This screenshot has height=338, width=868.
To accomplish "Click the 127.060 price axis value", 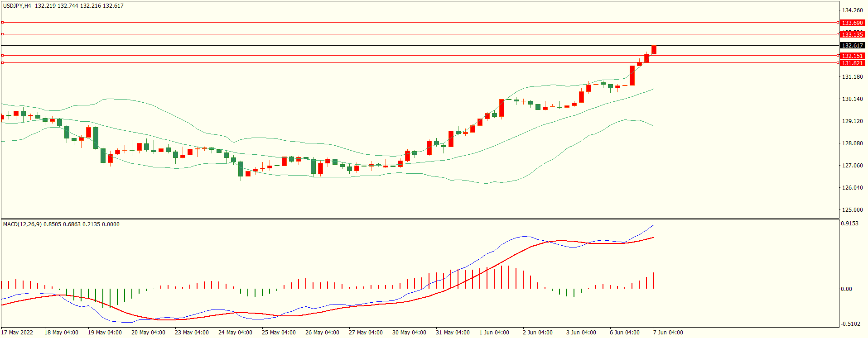I will click(852, 166).
